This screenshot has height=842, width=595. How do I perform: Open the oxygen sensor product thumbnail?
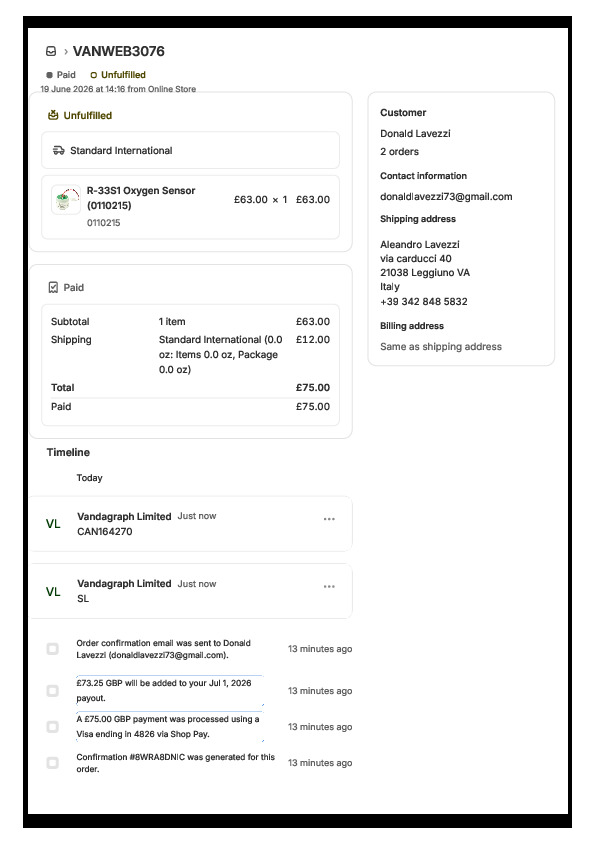point(66,200)
